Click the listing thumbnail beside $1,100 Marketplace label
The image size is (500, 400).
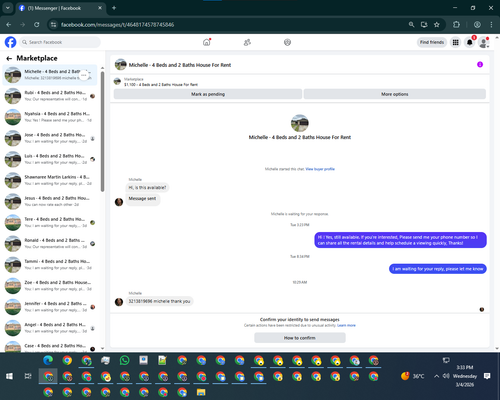117,81
